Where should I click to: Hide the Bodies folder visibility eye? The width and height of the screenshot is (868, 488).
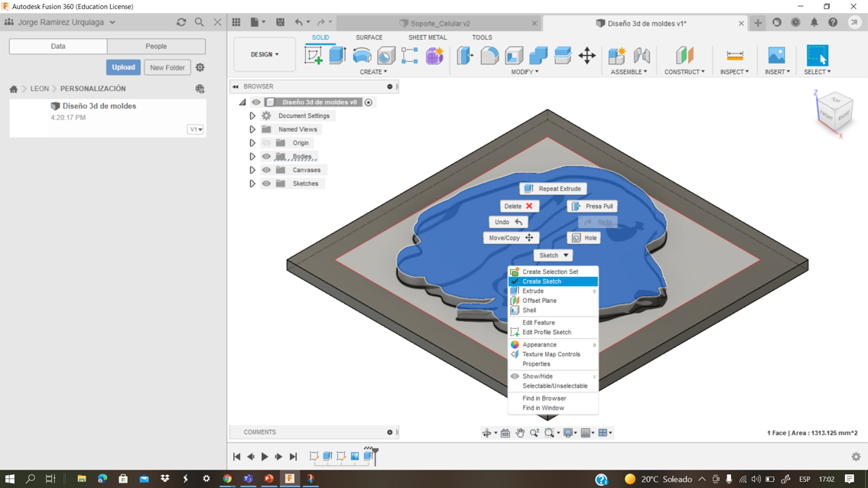pos(266,157)
